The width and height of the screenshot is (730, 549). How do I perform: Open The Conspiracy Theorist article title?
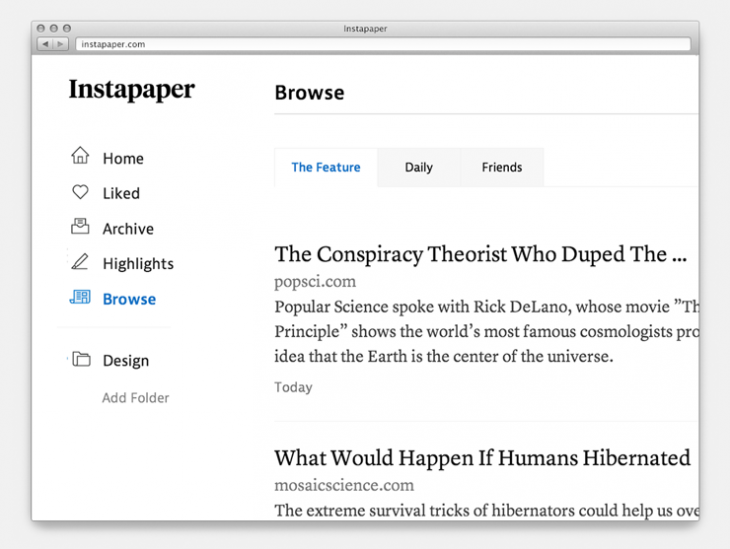(480, 254)
